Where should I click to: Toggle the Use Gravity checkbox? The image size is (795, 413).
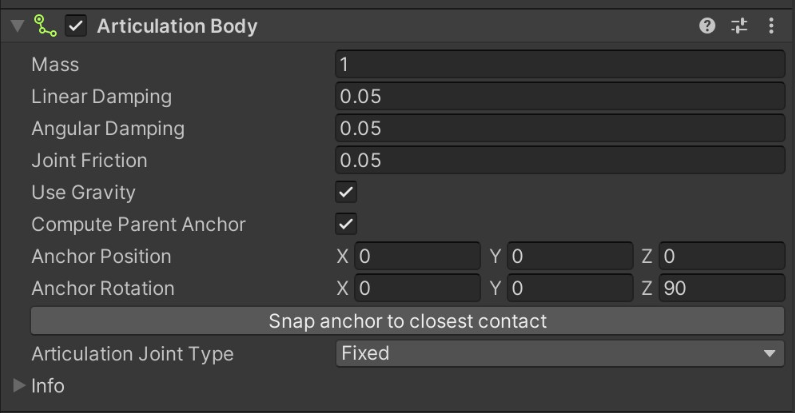coord(346,192)
